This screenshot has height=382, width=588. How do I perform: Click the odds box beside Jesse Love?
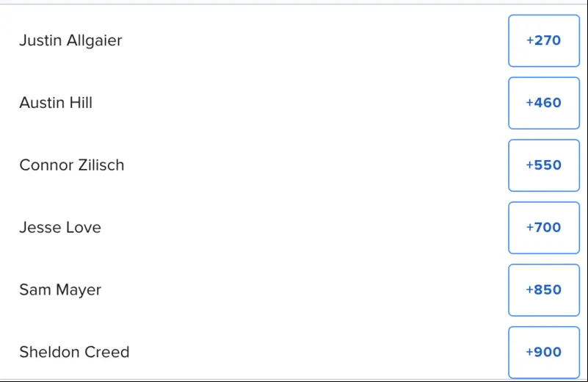[544, 228]
